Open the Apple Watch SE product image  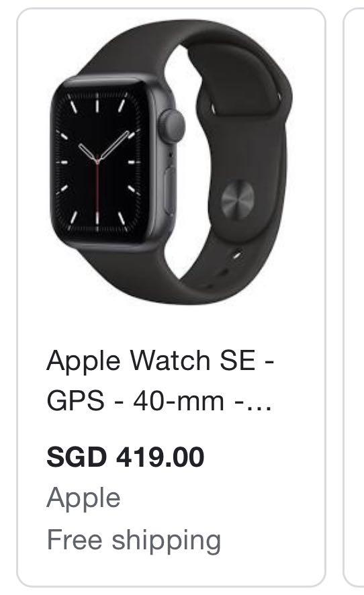coord(171,162)
